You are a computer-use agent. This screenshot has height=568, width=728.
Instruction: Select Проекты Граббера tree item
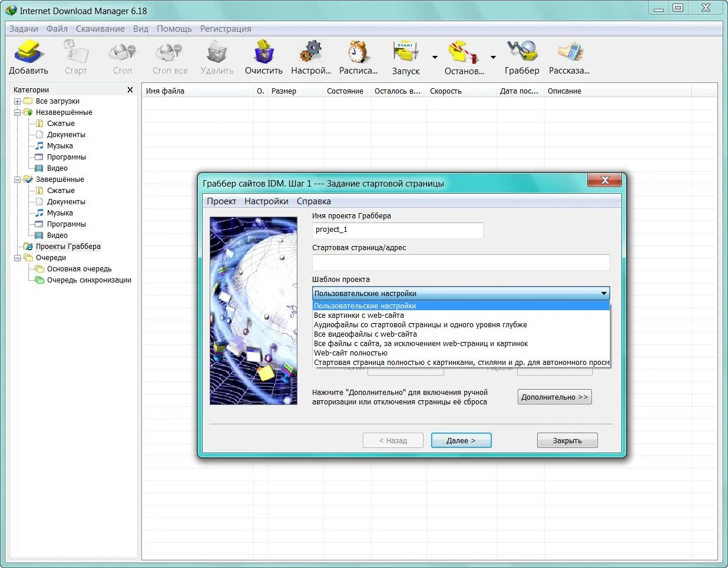tap(68, 247)
